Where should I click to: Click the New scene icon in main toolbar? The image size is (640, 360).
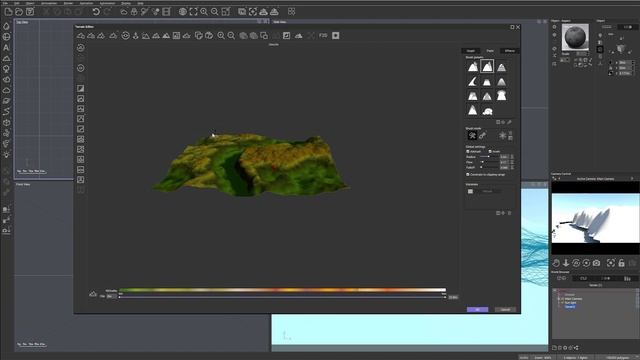(x=9, y=12)
